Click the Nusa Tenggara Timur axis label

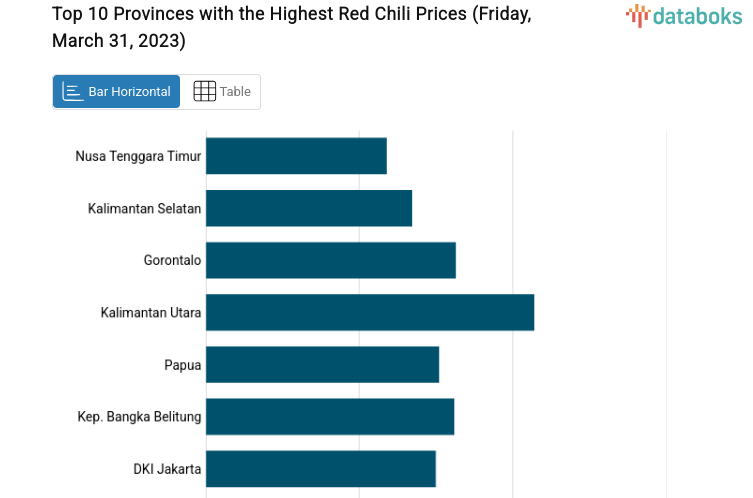point(138,156)
